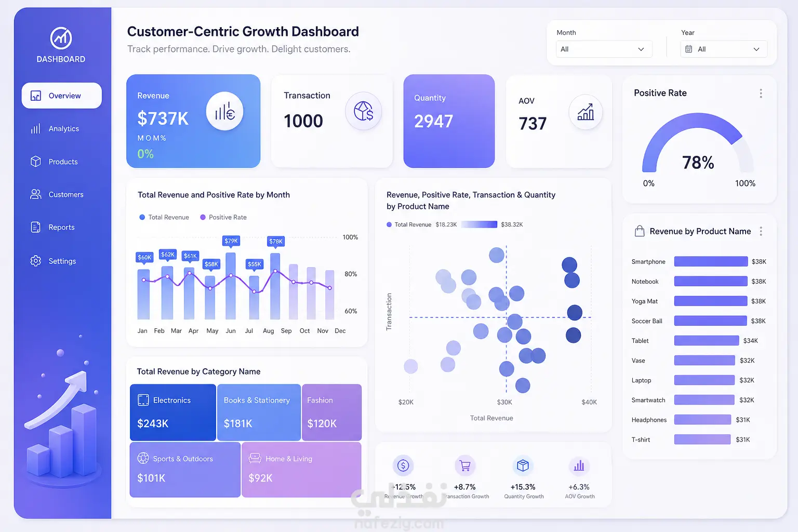Click the AOV Growth bar chart icon
798x532 pixels.
coord(579,466)
